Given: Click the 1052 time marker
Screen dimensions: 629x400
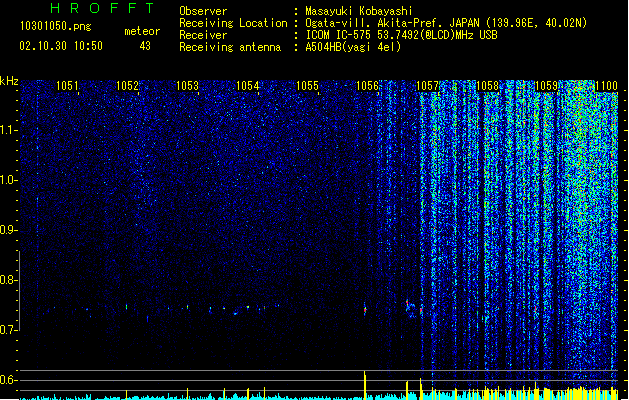Looking at the screenshot, I should (127, 86).
